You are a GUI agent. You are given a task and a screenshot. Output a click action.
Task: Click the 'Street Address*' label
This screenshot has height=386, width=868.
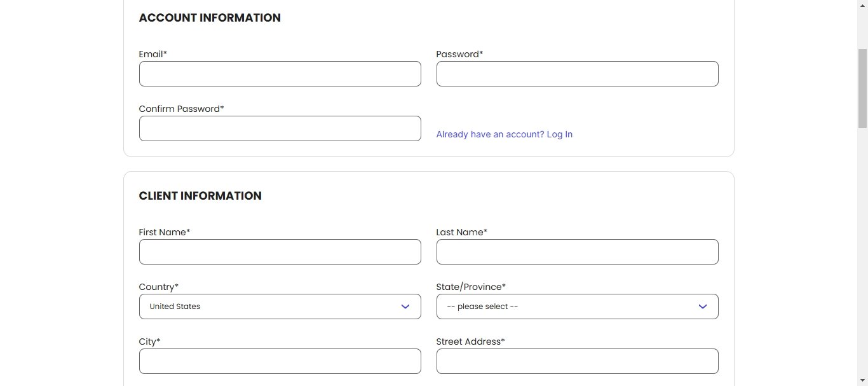471,341
